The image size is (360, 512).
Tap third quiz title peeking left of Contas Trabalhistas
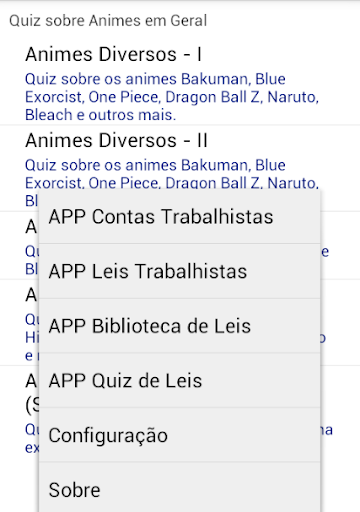[31, 227]
